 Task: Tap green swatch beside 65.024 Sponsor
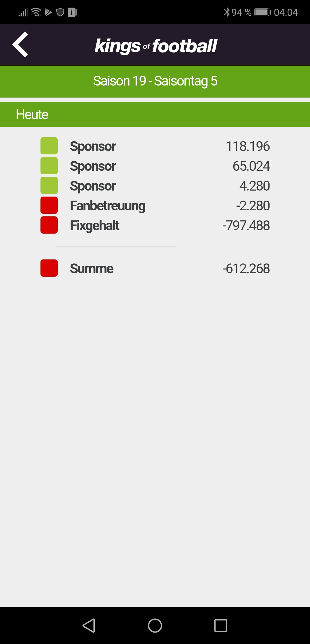point(49,166)
